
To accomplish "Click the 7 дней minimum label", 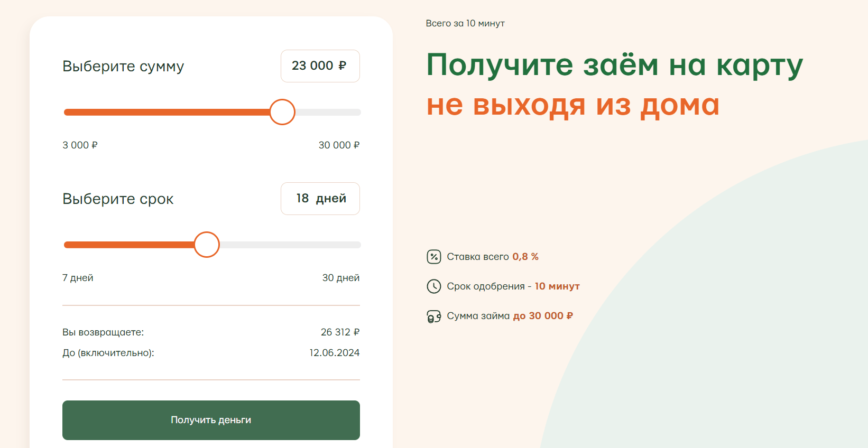I will pos(78,278).
